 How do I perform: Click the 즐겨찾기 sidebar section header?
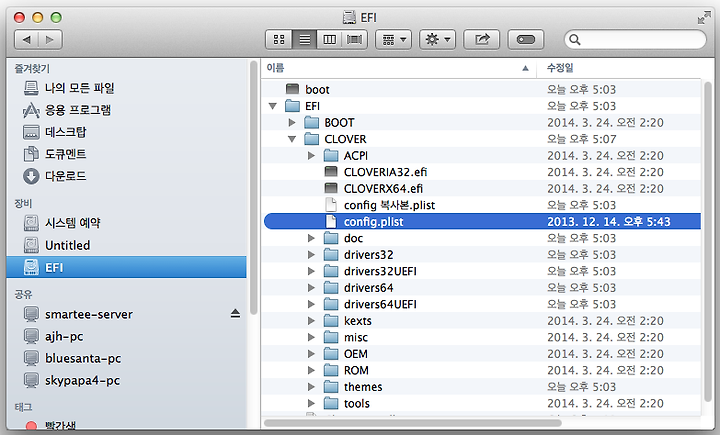pyautogui.click(x=32, y=68)
